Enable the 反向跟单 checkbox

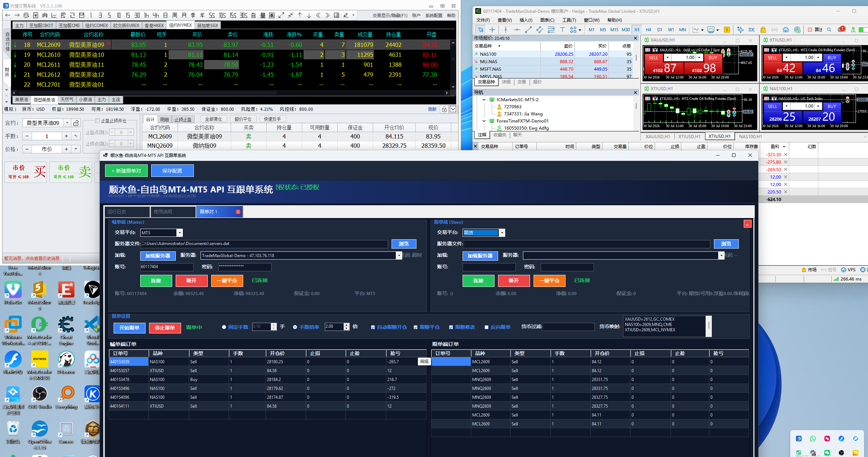click(486, 327)
